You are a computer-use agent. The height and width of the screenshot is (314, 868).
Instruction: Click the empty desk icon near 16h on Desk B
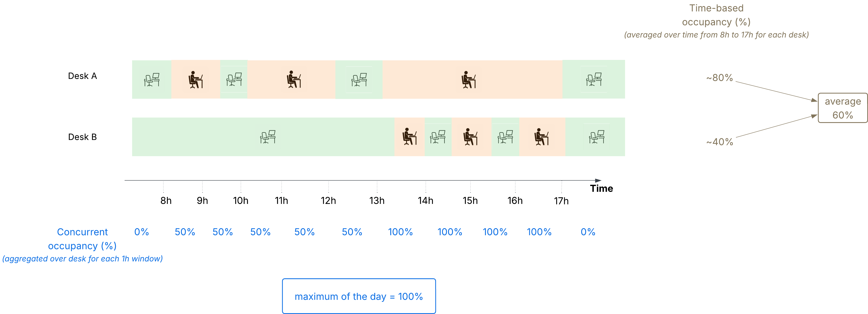[505, 137]
